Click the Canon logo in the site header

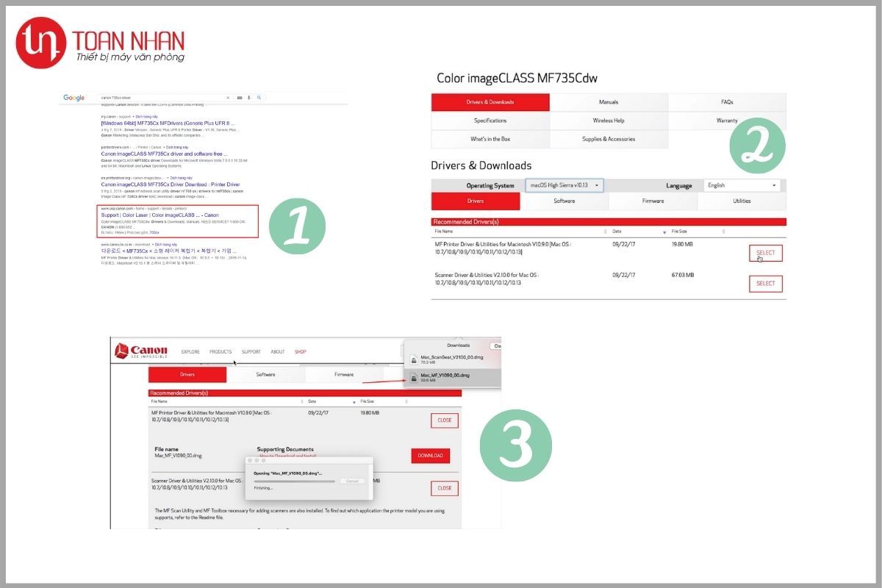pyautogui.click(x=141, y=351)
